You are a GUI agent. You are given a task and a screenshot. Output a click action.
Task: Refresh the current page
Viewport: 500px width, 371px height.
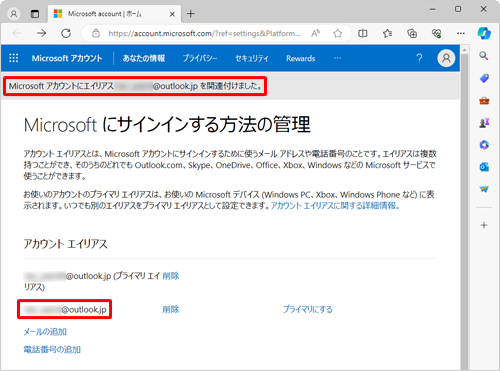66,33
